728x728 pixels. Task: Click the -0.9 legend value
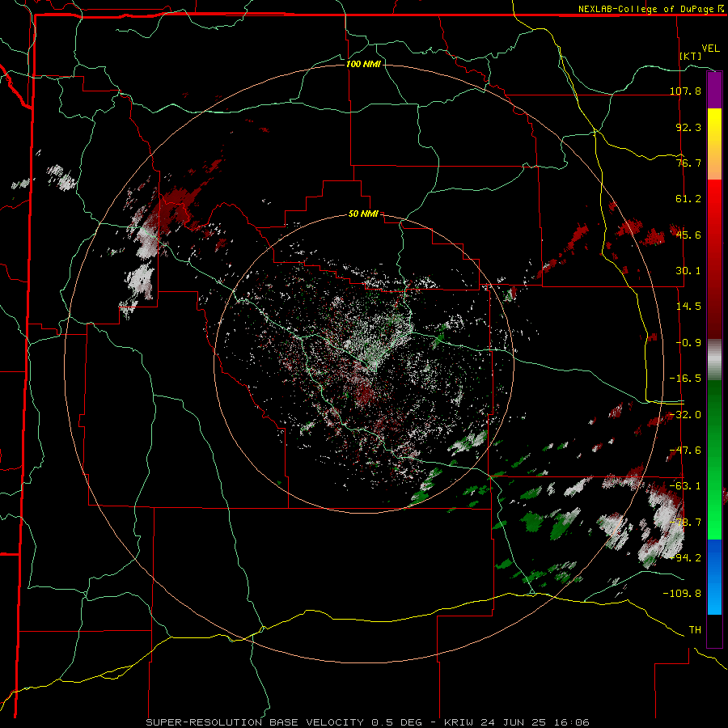click(688, 343)
